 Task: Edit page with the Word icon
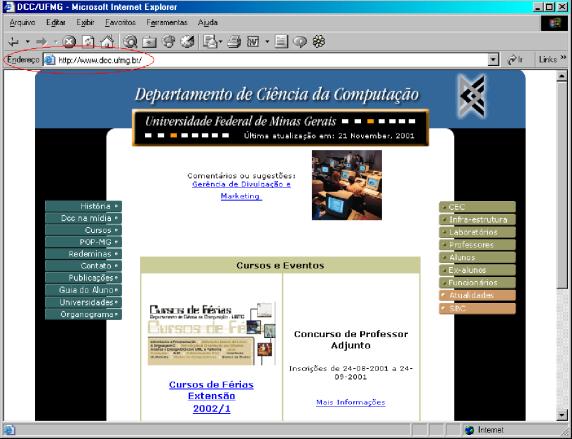pos(253,42)
